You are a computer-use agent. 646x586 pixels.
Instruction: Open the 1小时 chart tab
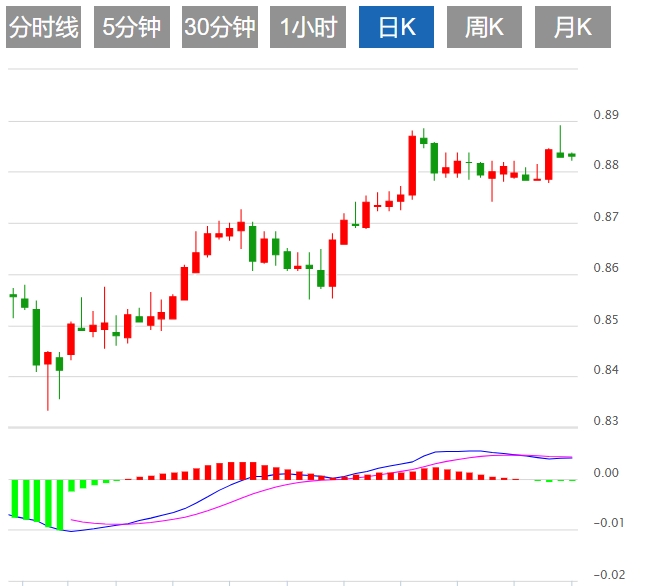[308, 27]
